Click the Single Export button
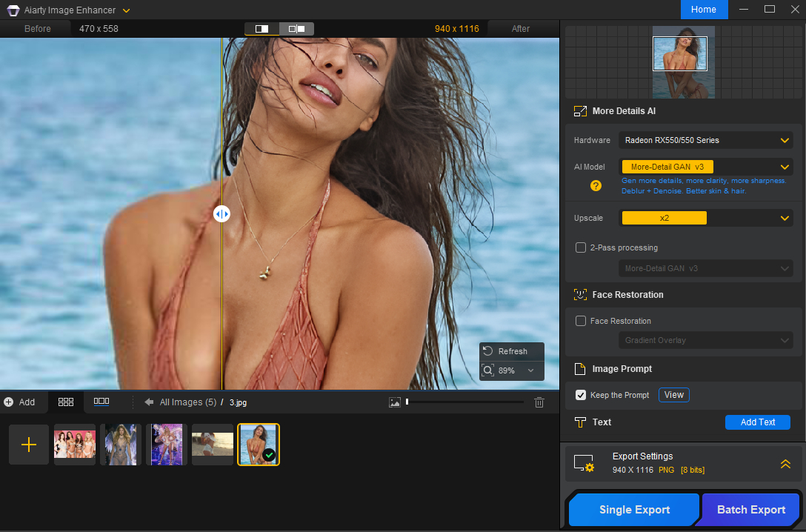The height and width of the screenshot is (532, 806). [x=634, y=510]
